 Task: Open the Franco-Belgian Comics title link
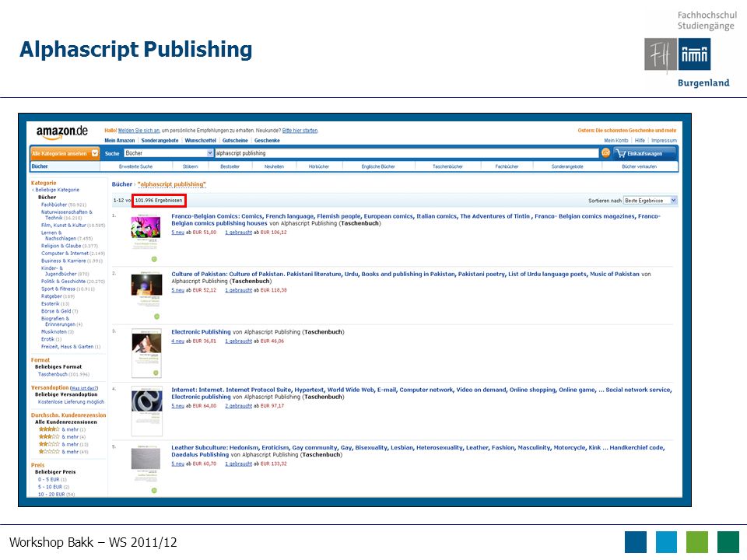point(416,219)
